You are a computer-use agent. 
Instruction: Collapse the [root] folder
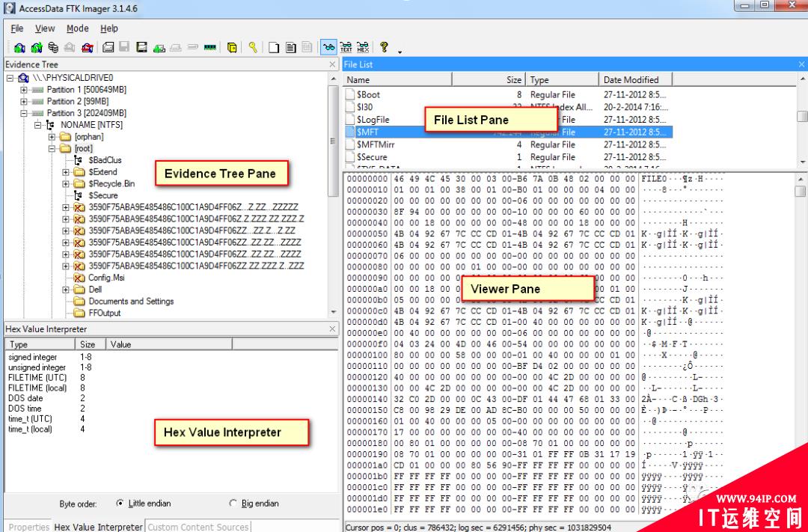pos(52,149)
